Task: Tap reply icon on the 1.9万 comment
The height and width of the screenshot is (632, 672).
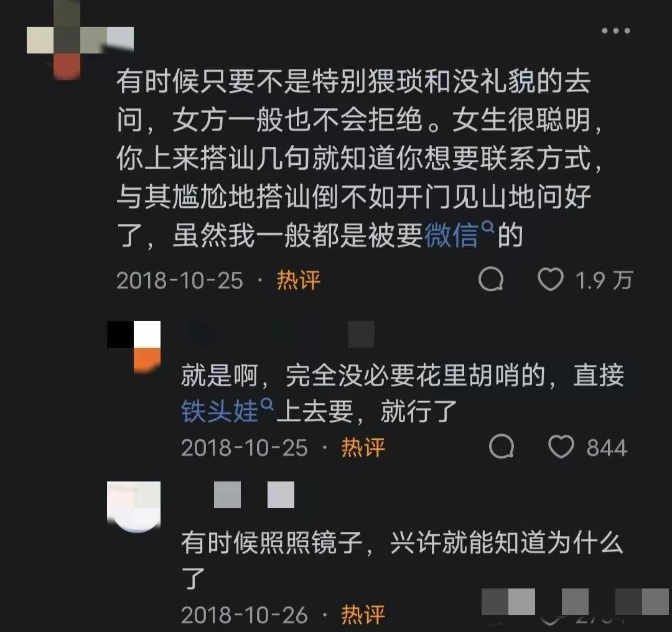Action: tap(491, 279)
